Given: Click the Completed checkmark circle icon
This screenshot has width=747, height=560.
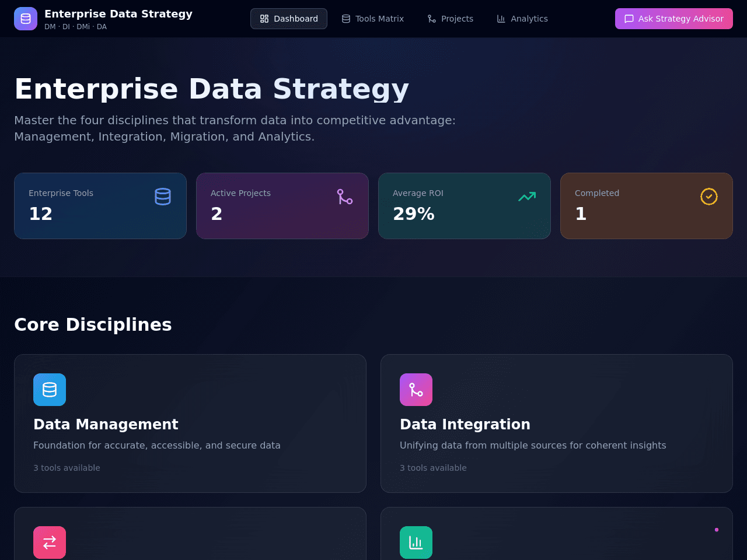Looking at the screenshot, I should point(709,197).
